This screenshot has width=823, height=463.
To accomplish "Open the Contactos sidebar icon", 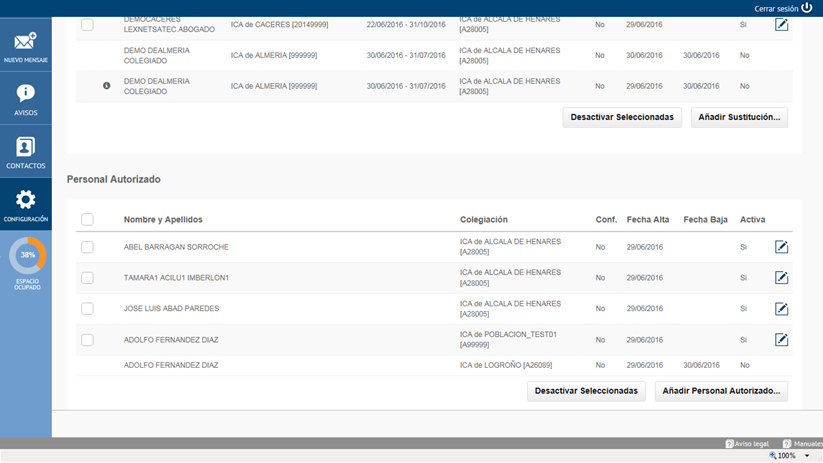I will [25, 148].
